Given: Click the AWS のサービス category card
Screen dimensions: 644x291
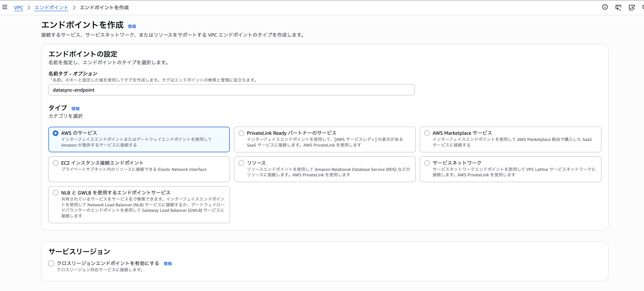Looking at the screenshot, I should [139, 139].
